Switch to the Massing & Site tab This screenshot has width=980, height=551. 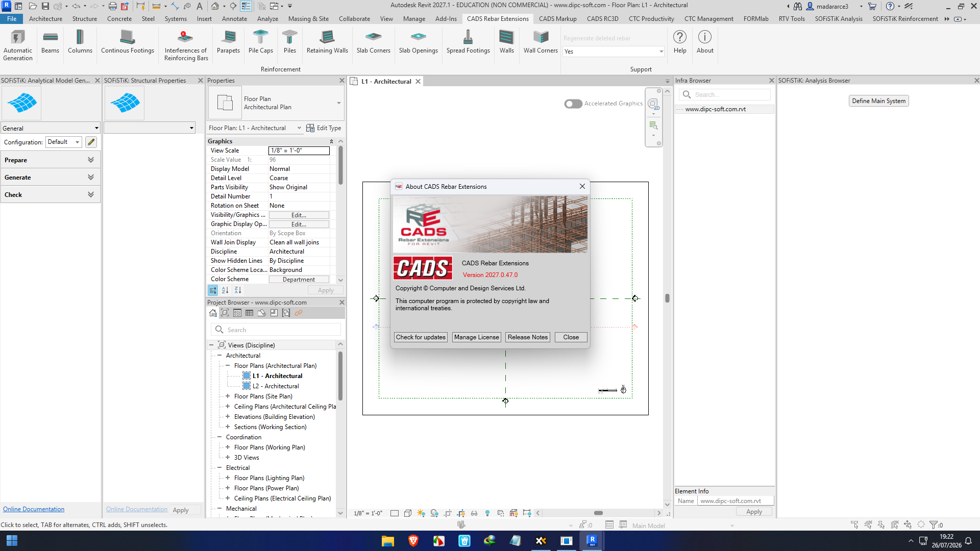click(308, 19)
